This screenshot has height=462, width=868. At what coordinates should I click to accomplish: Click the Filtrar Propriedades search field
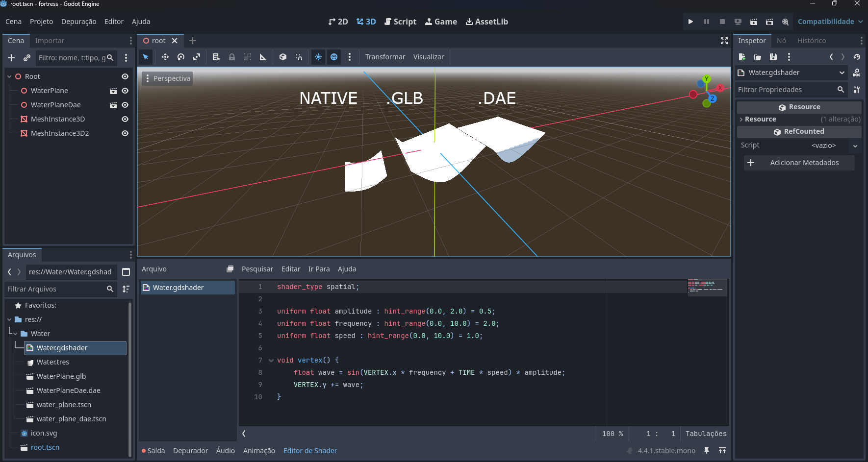[786, 90]
